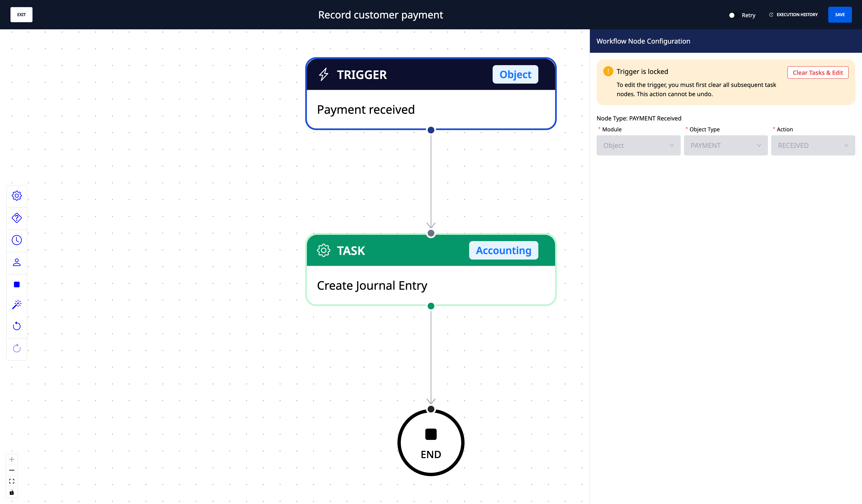The height and width of the screenshot is (504, 862).
Task: Choose the person approval node icon
Action: click(x=17, y=262)
